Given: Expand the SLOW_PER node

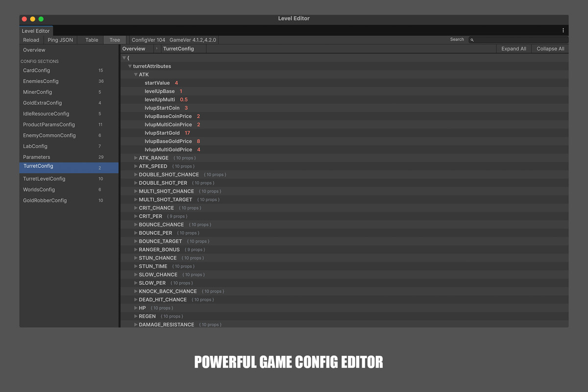Looking at the screenshot, I should click(x=136, y=283).
